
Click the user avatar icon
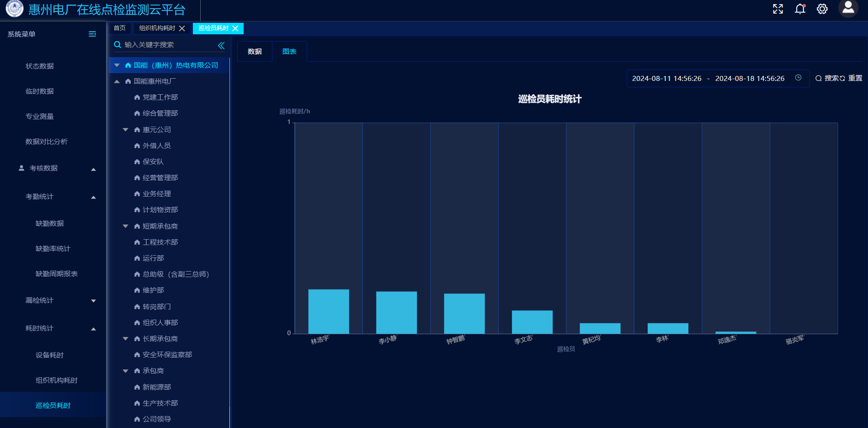click(x=848, y=8)
